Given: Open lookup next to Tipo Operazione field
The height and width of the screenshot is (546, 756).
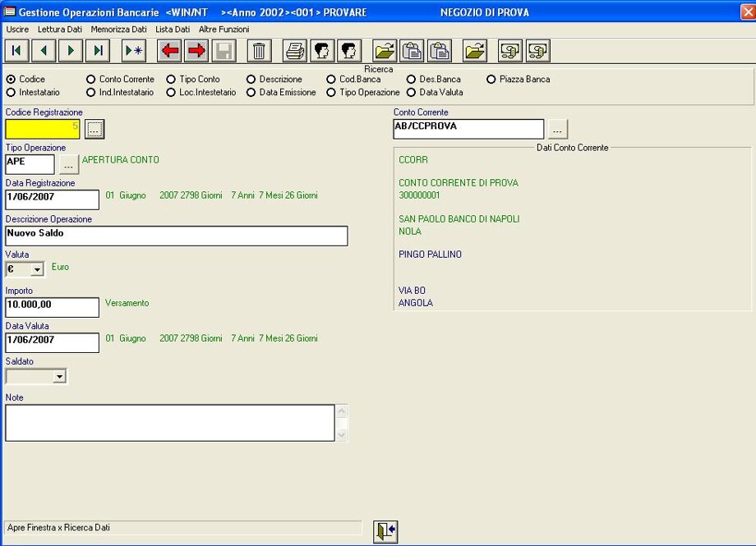Looking at the screenshot, I should click(x=68, y=165).
